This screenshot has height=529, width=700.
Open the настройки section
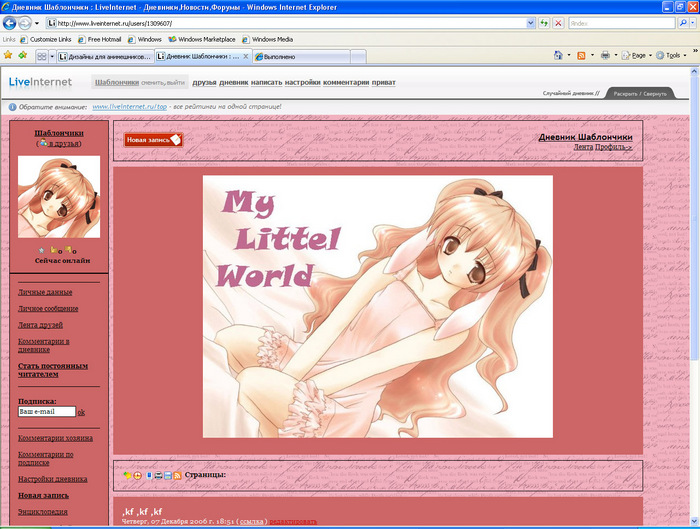(303, 82)
